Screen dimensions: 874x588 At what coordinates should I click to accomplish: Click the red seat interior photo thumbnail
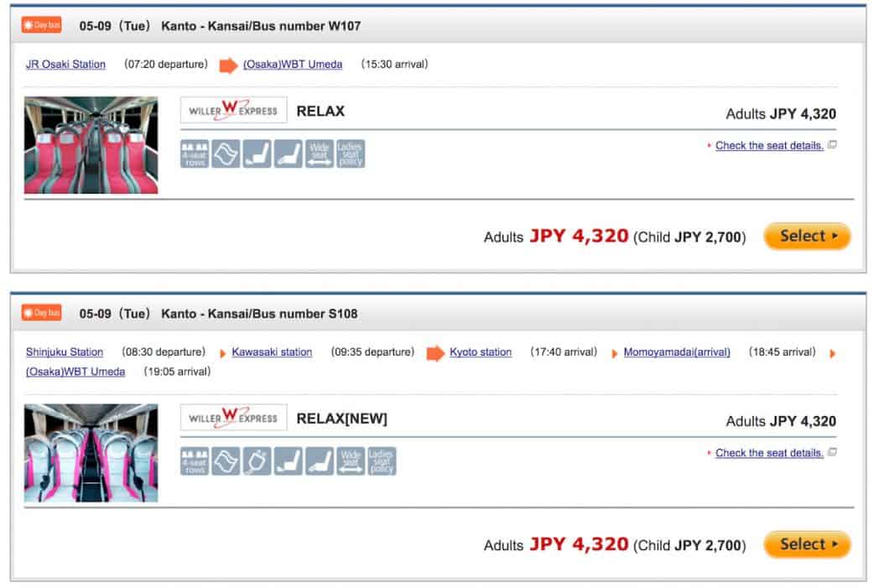91,145
